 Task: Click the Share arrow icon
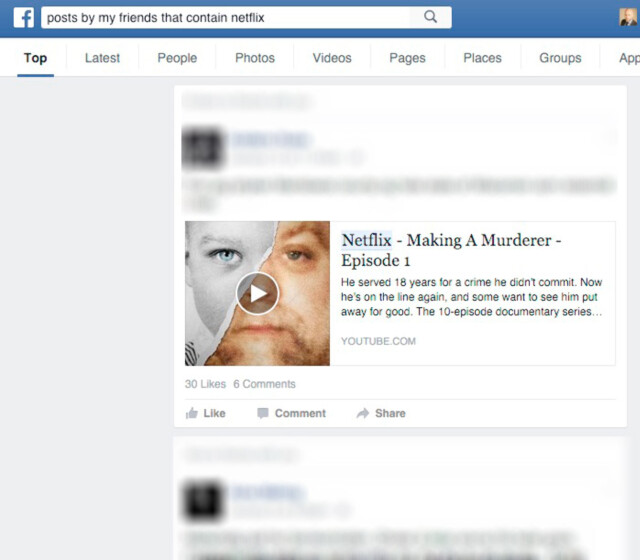(362, 413)
